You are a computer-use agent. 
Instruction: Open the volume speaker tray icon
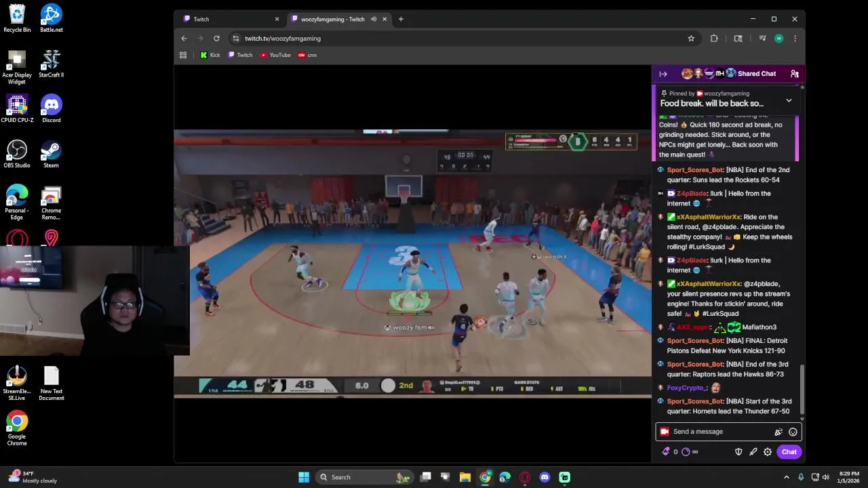click(x=827, y=477)
